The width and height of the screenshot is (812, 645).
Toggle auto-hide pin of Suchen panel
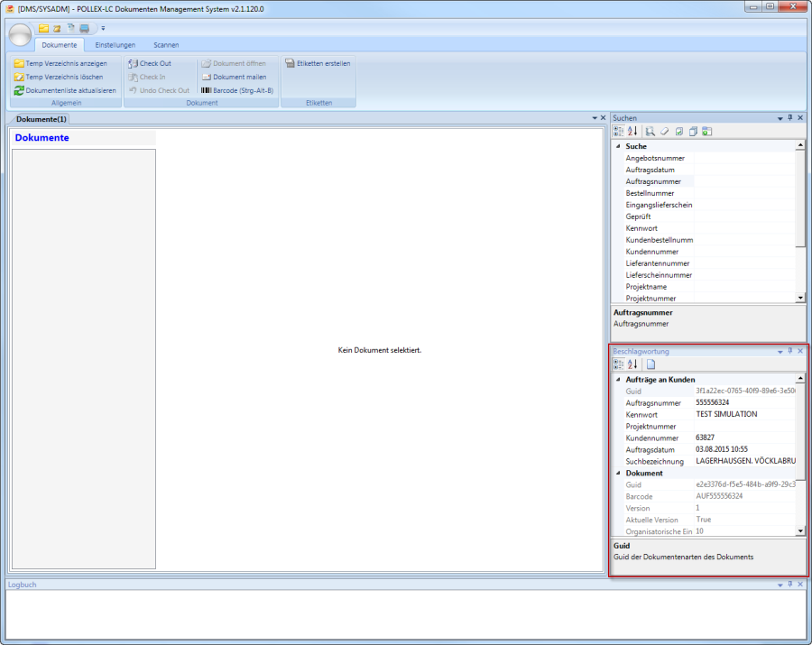(x=790, y=118)
